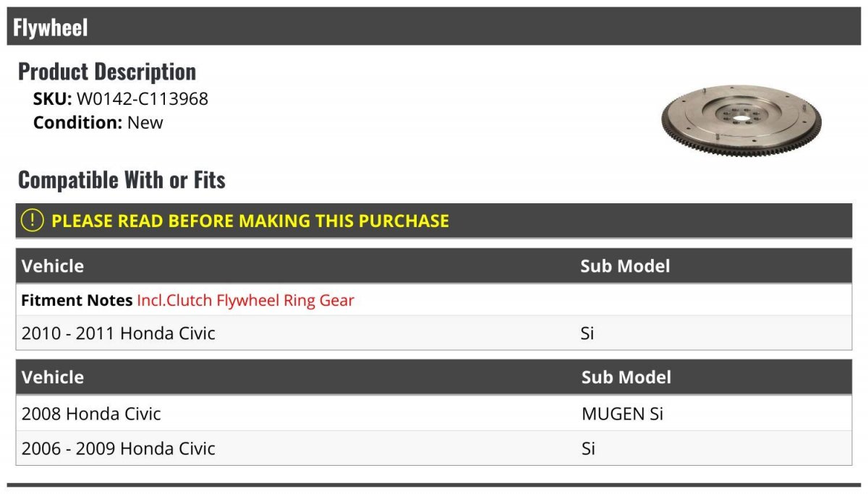Click the first table's Vehicle column header
This screenshot has height=494, width=868.
[x=53, y=265]
